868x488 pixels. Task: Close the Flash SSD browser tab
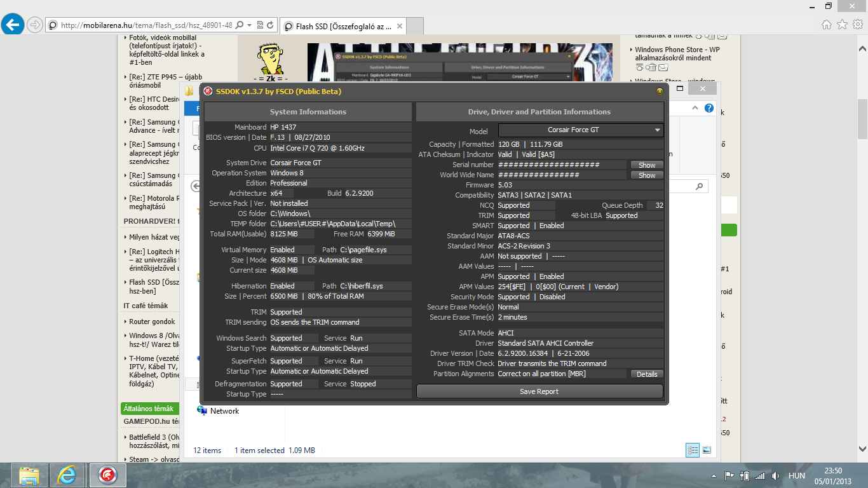coord(399,27)
